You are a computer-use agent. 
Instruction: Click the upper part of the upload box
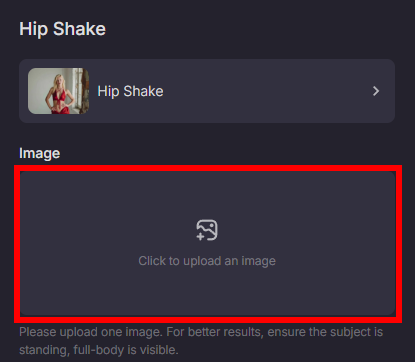click(208, 193)
